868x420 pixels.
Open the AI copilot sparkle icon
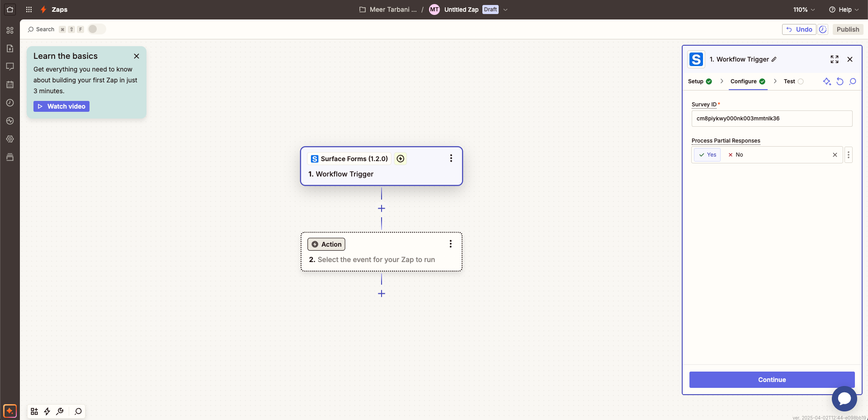coord(10,411)
